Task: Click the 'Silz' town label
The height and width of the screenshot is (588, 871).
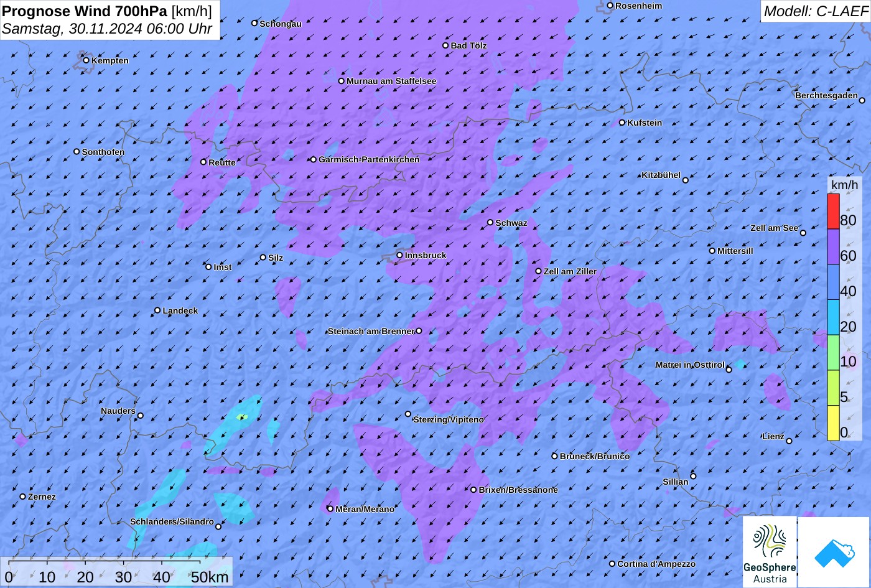Action: coord(276,258)
